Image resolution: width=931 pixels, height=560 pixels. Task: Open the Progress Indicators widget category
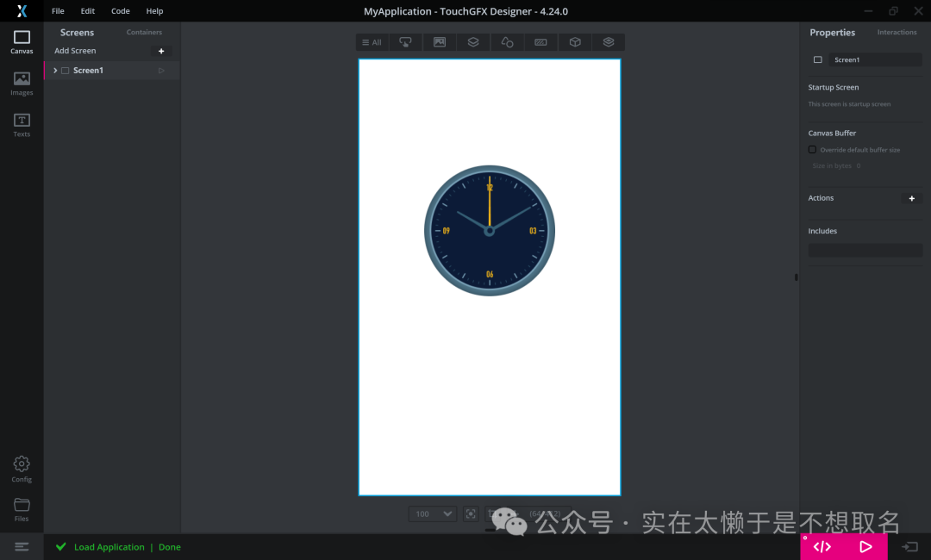(540, 42)
